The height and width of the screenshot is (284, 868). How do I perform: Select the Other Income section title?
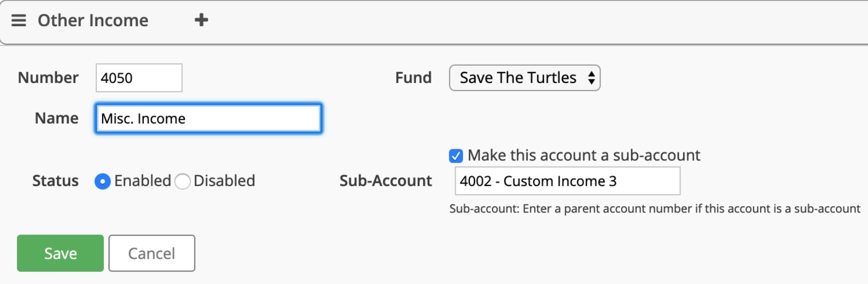coord(93,21)
